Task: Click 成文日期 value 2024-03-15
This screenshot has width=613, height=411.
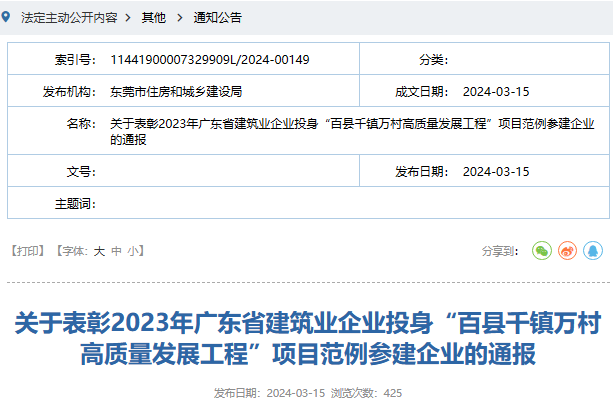Action: (x=496, y=92)
